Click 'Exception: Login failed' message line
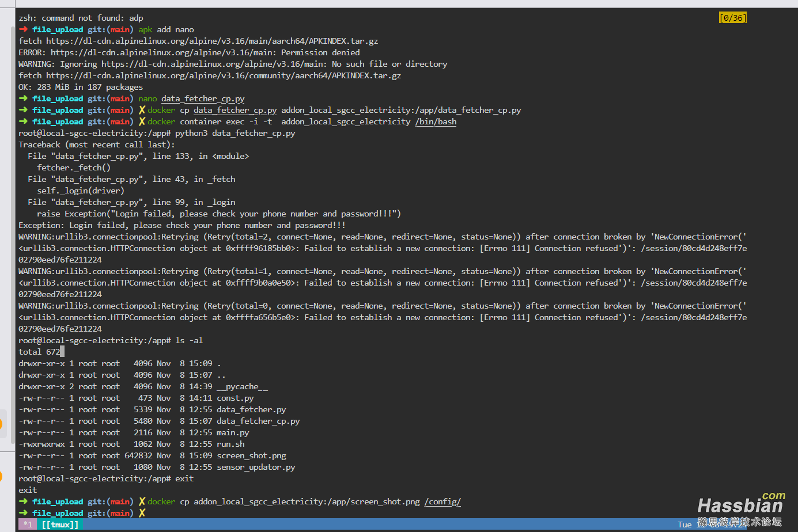798x532 pixels. [x=182, y=225]
